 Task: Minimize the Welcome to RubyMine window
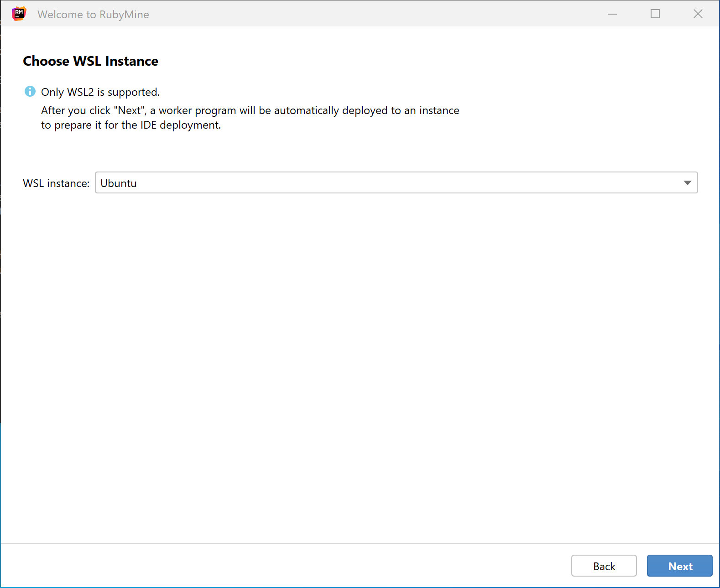tap(612, 14)
